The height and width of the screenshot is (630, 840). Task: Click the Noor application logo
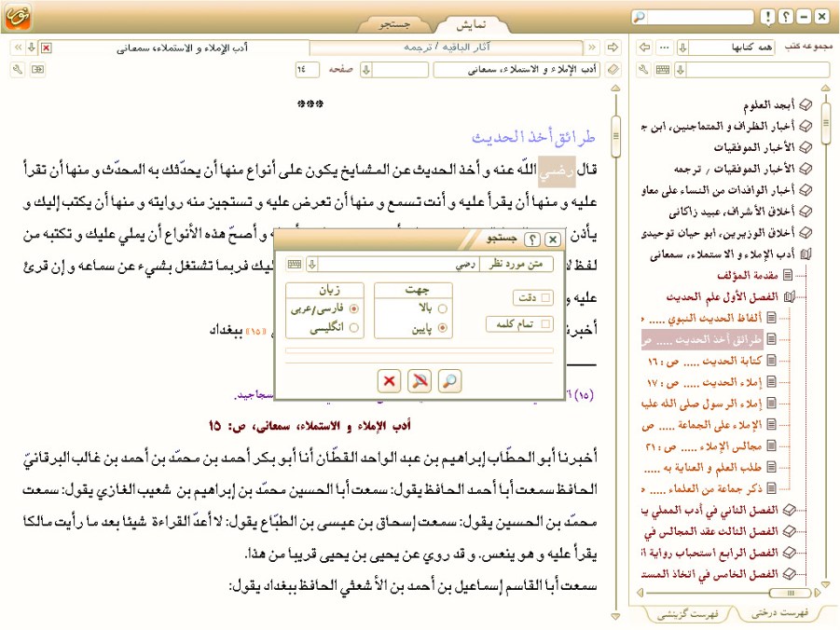19,17
